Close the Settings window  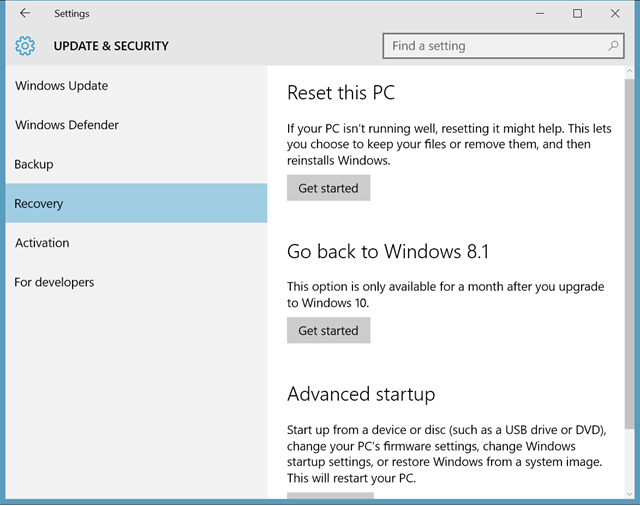click(x=615, y=13)
